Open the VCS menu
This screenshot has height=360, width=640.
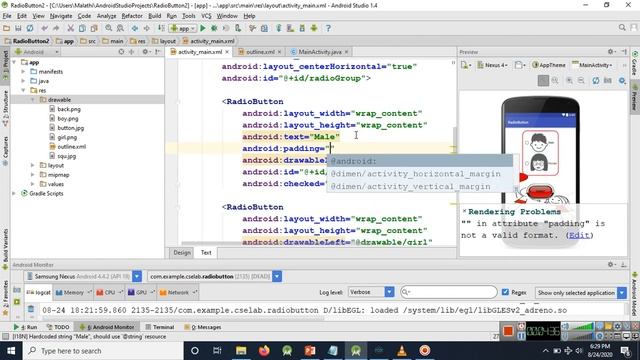tap(206, 16)
